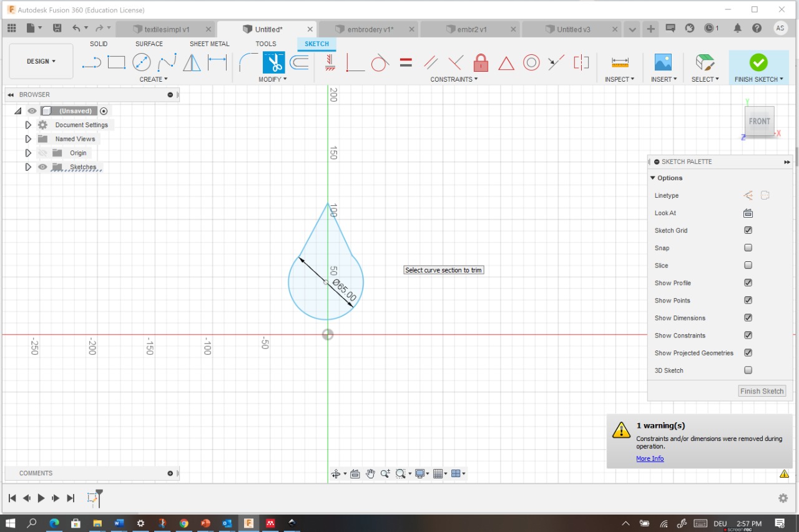
Task: Select the Line sketch tool
Action: click(92, 62)
